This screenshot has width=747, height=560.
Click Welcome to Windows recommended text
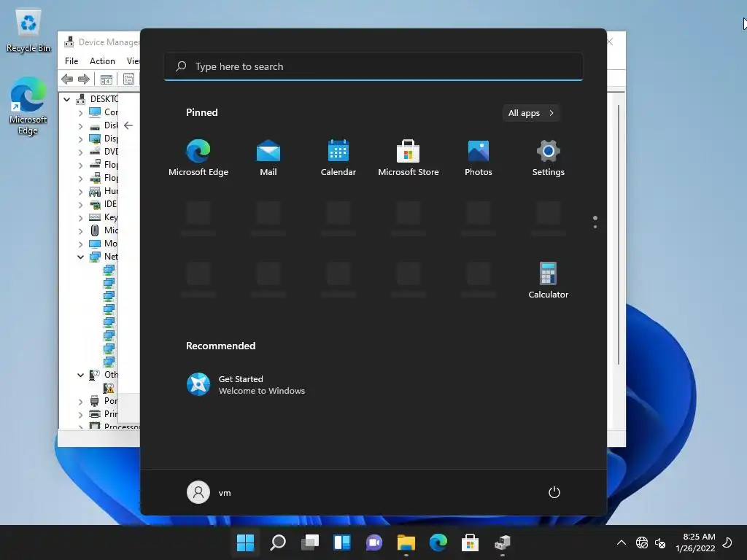coord(262,391)
